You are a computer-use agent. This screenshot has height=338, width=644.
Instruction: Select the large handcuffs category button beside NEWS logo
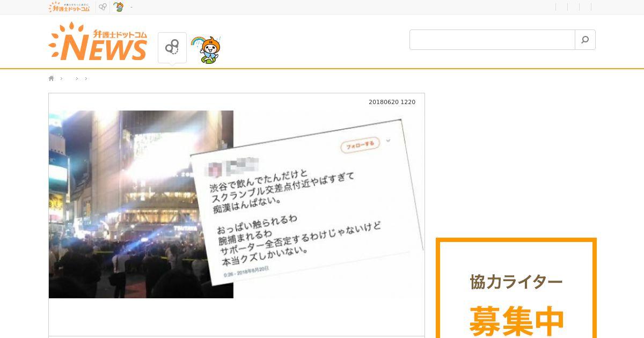(x=172, y=47)
